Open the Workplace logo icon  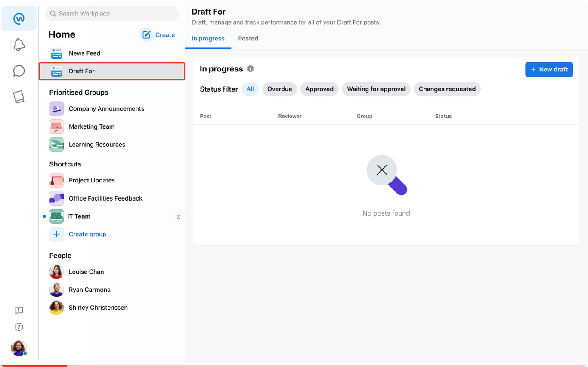19,18
